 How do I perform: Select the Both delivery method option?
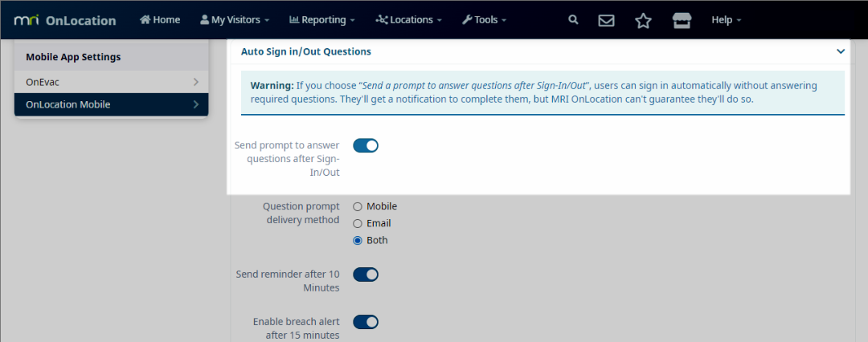[x=358, y=240]
